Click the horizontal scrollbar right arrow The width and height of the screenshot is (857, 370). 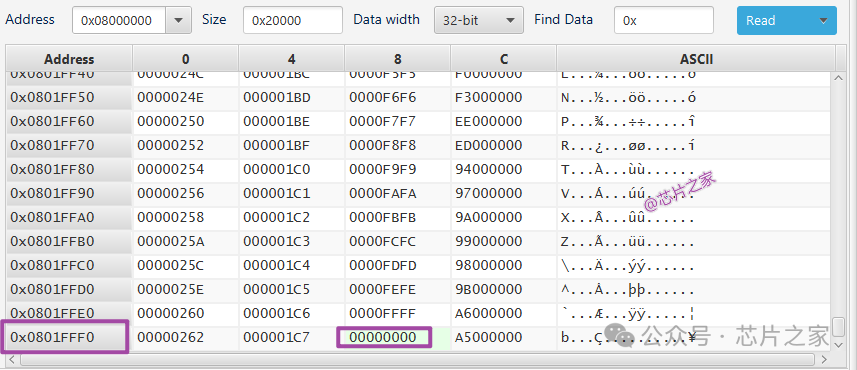(825, 359)
